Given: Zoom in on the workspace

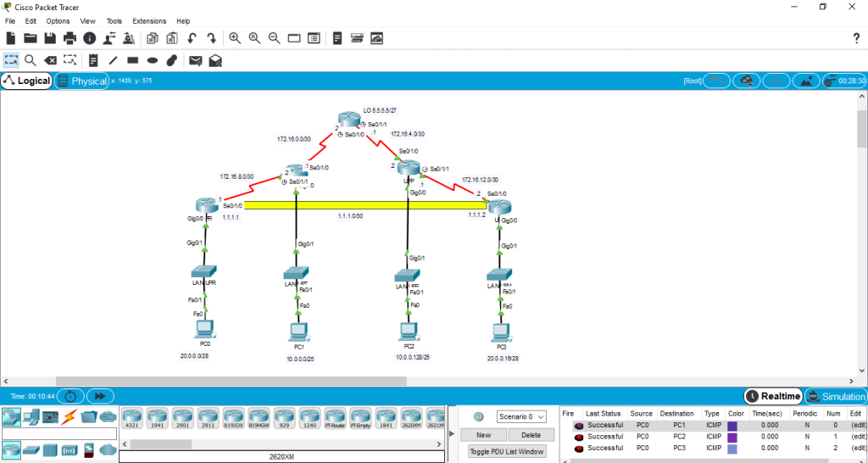Looking at the screenshot, I should click(x=235, y=38).
